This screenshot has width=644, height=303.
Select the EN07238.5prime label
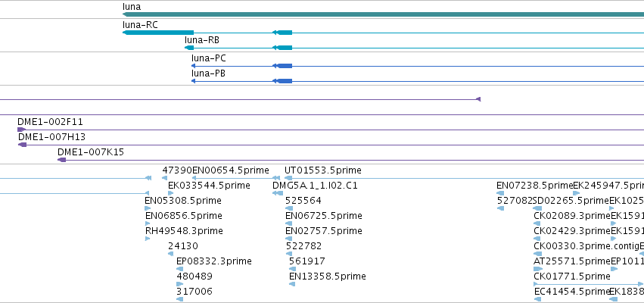click(x=535, y=186)
